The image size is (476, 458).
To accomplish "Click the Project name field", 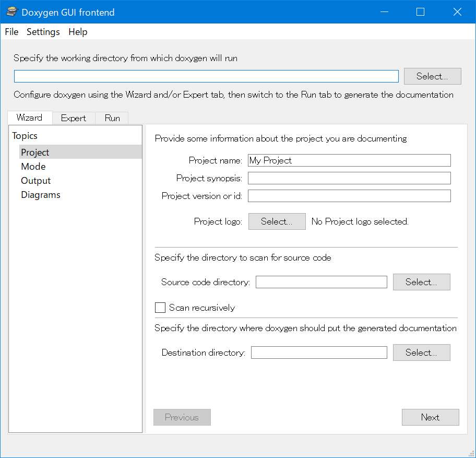I will tap(349, 160).
